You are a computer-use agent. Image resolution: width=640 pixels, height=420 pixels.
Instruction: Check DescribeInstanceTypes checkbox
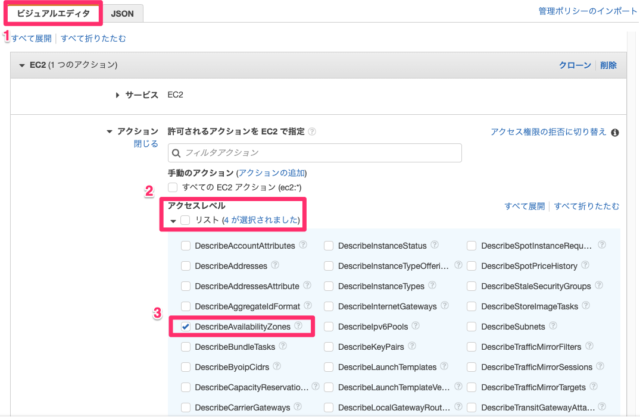(x=329, y=286)
